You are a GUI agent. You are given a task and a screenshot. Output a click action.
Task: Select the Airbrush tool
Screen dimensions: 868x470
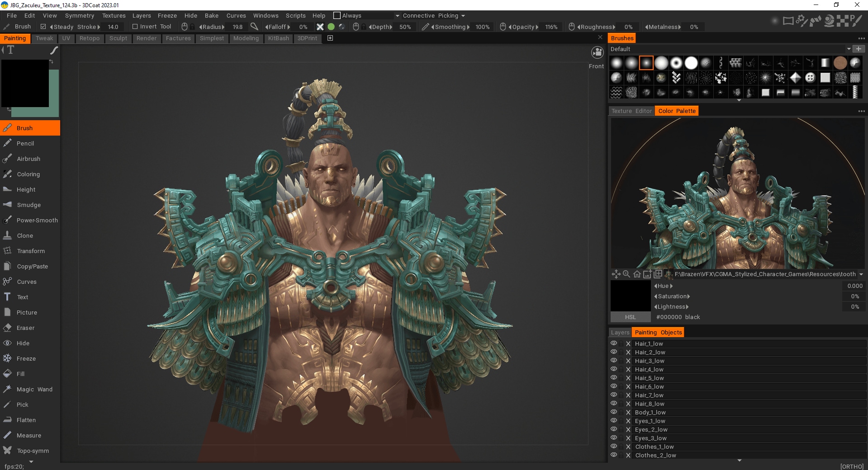pos(28,159)
